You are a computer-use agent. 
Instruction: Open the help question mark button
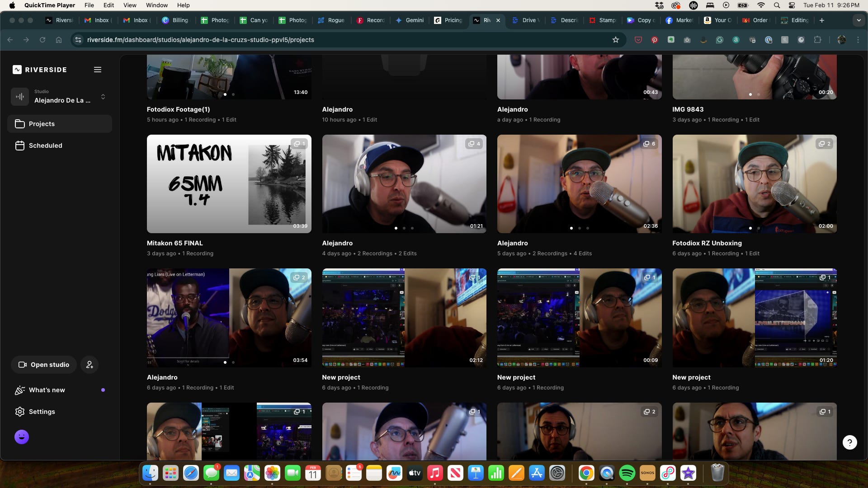pos(849,442)
